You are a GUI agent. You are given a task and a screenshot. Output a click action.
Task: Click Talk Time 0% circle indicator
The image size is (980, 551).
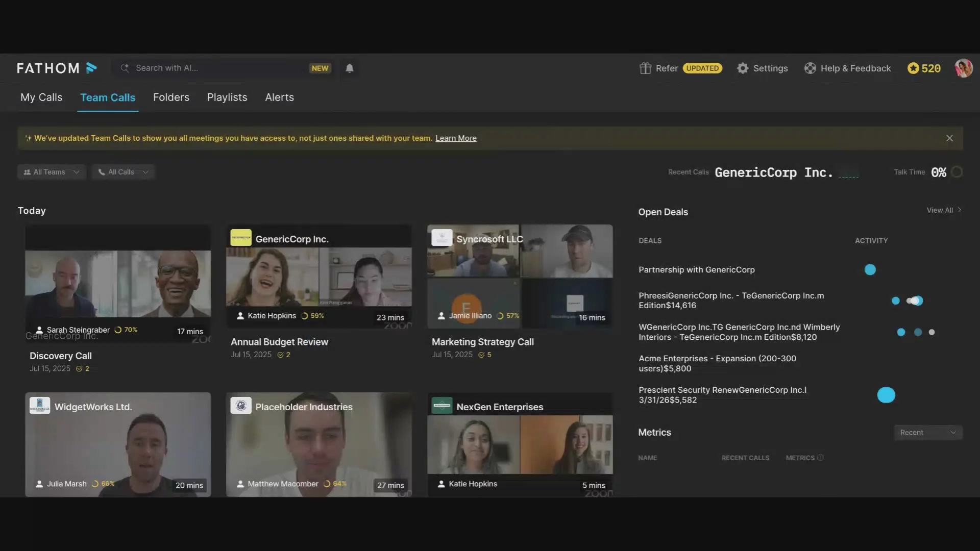click(957, 172)
